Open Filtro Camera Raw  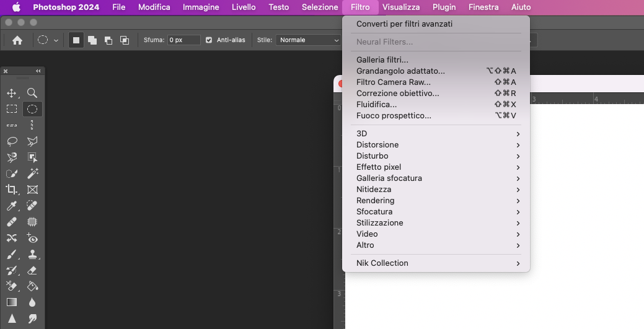click(436, 82)
